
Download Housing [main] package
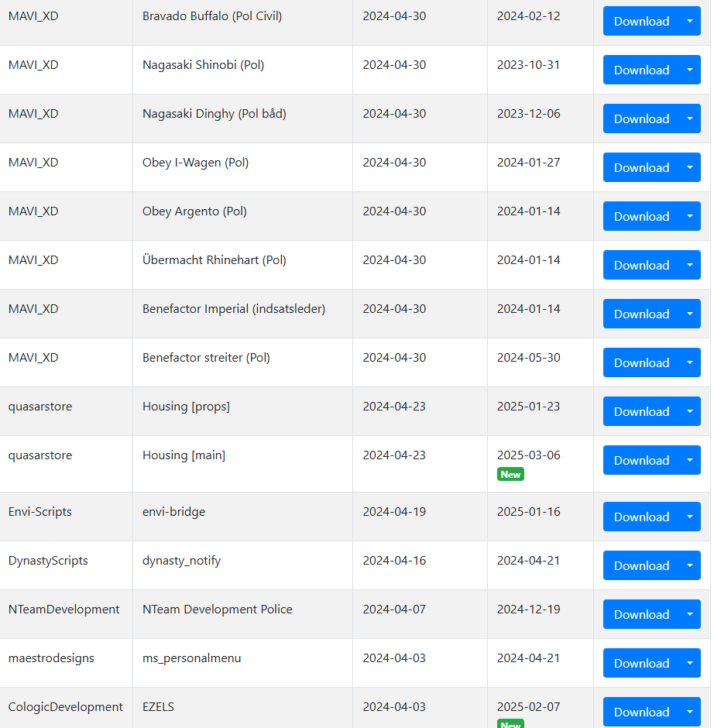click(641, 459)
